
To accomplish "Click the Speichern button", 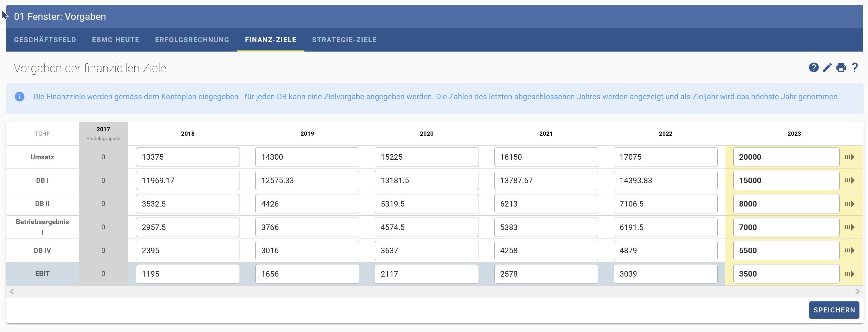I will click(834, 310).
